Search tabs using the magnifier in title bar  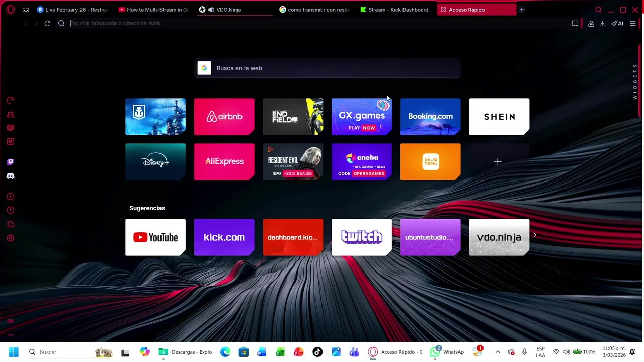[598, 10]
